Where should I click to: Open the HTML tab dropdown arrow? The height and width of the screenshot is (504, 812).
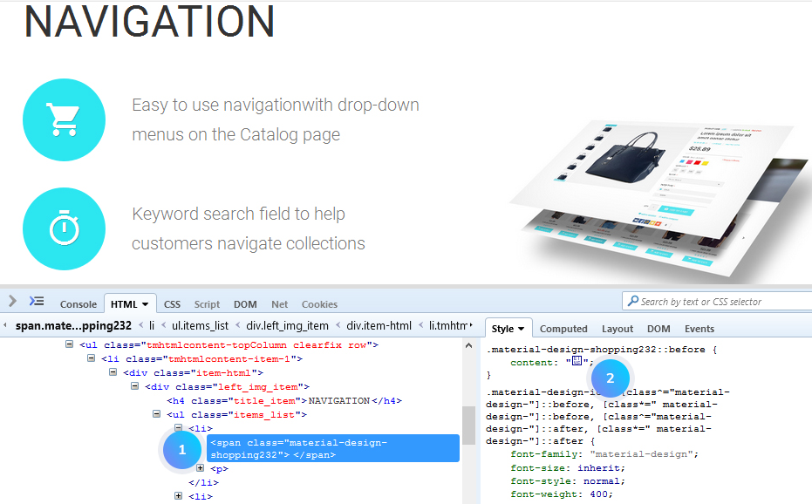tap(143, 304)
